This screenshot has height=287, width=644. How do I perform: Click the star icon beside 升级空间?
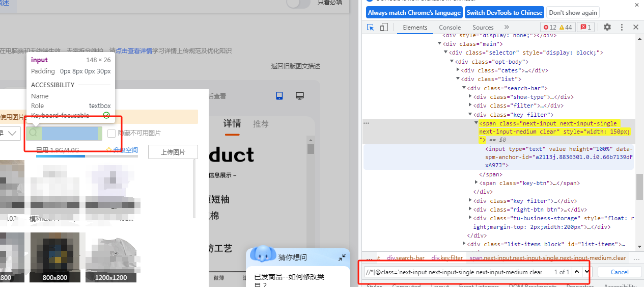[x=109, y=150]
